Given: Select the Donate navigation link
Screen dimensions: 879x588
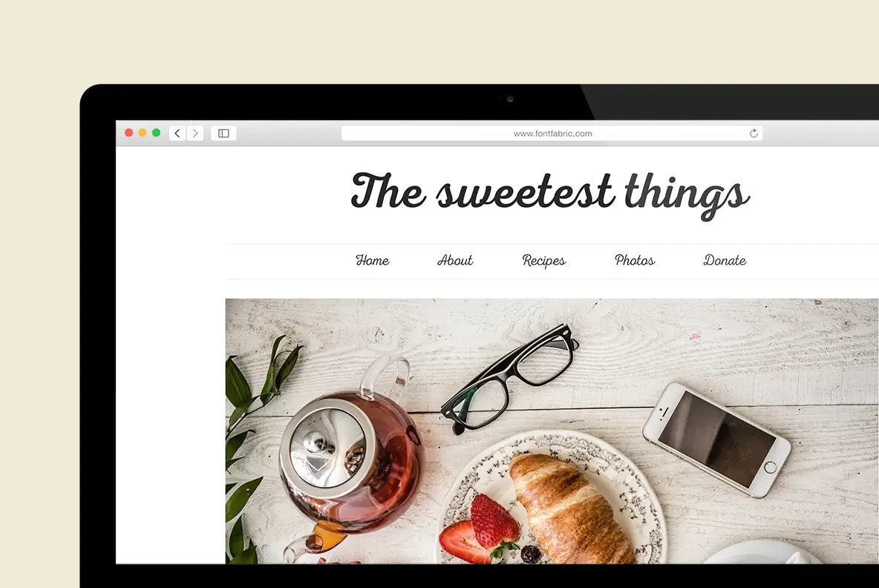Looking at the screenshot, I should tap(725, 261).
